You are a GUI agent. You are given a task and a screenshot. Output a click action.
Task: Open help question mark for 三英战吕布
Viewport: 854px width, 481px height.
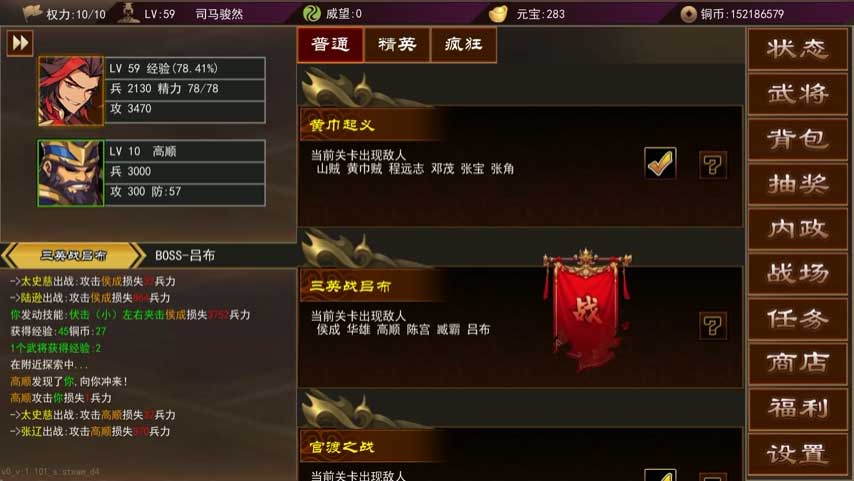(x=713, y=326)
